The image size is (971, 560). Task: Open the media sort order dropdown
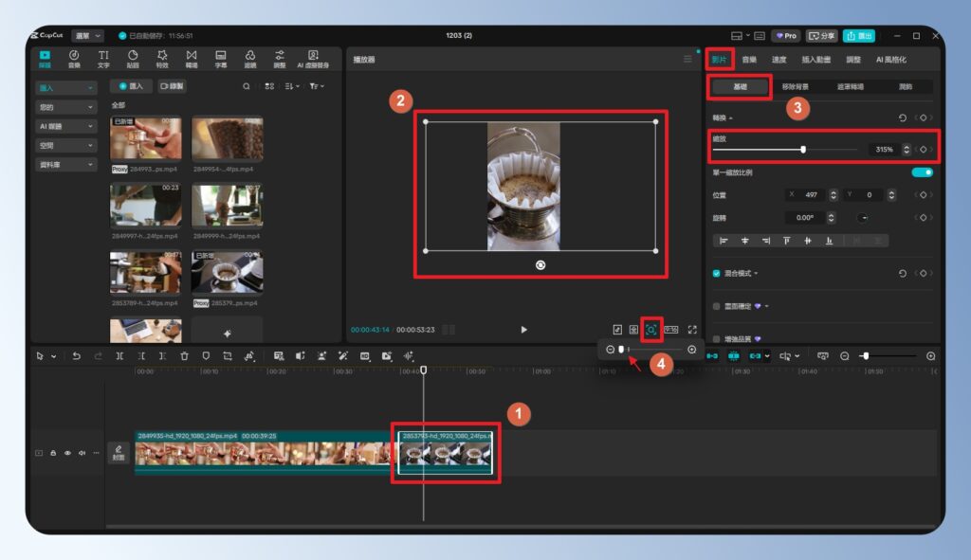pyautogui.click(x=292, y=86)
